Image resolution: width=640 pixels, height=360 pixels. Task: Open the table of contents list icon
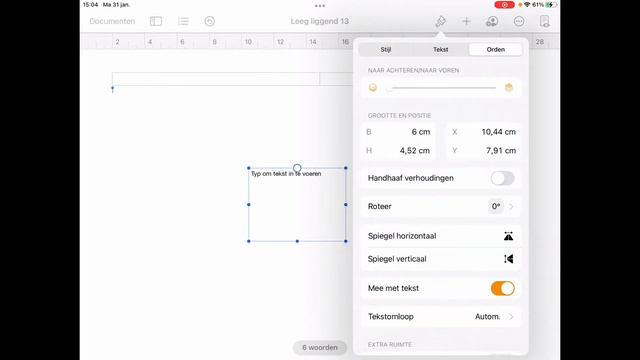[183, 21]
